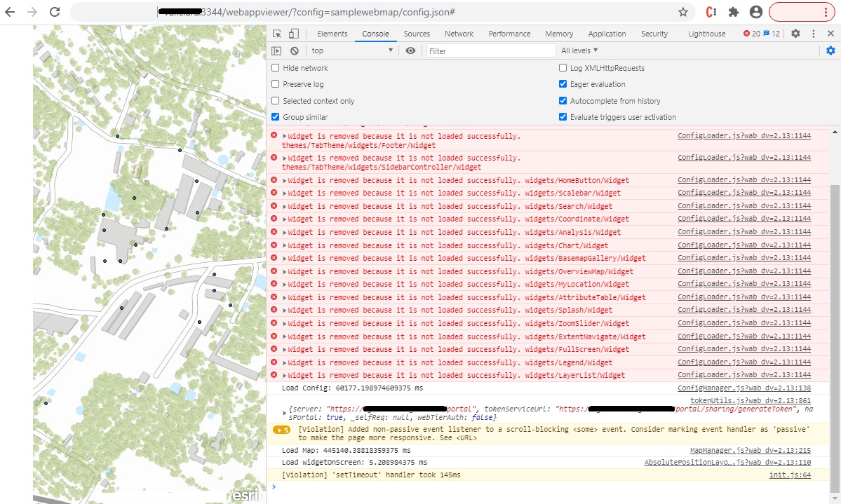
Task: Open the DevTools settings gear
Action: click(795, 33)
